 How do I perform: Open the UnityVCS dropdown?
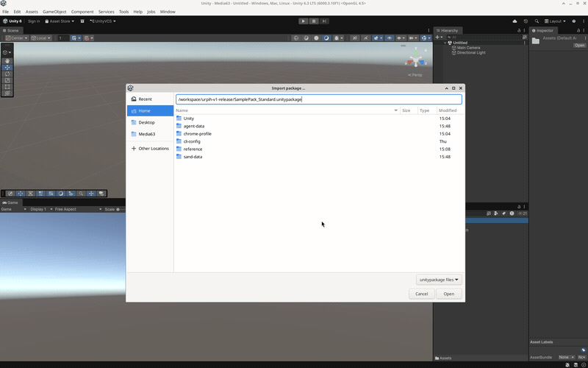point(103,21)
